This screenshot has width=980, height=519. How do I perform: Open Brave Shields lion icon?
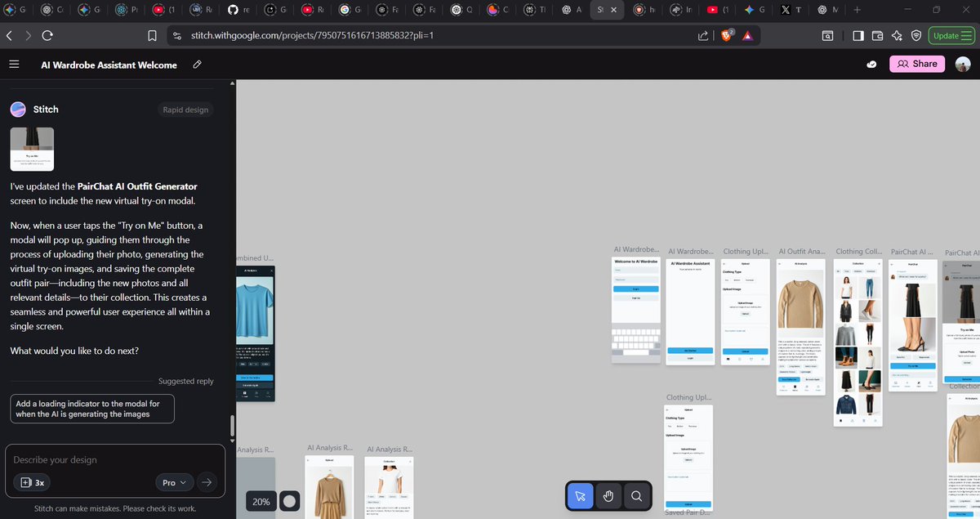tap(727, 35)
